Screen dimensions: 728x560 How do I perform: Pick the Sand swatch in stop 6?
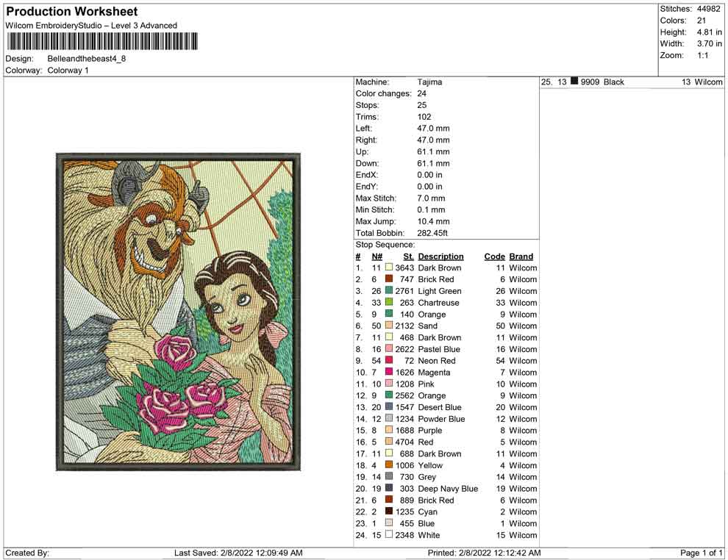[389, 326]
